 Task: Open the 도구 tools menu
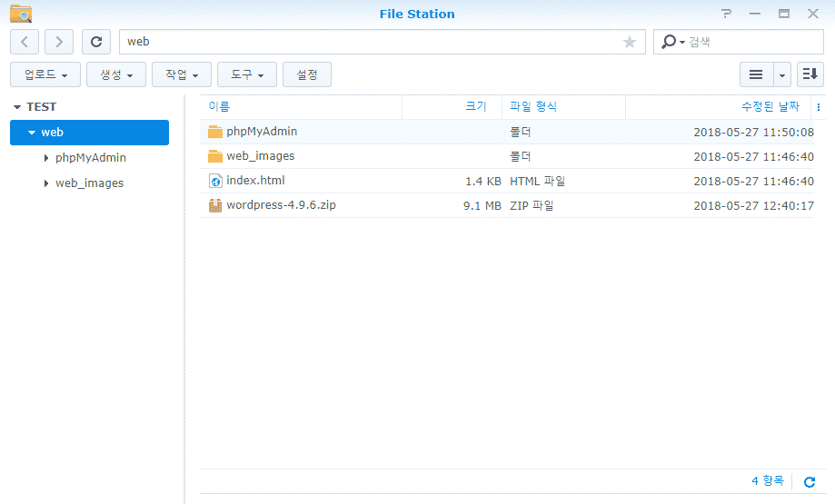coord(247,74)
